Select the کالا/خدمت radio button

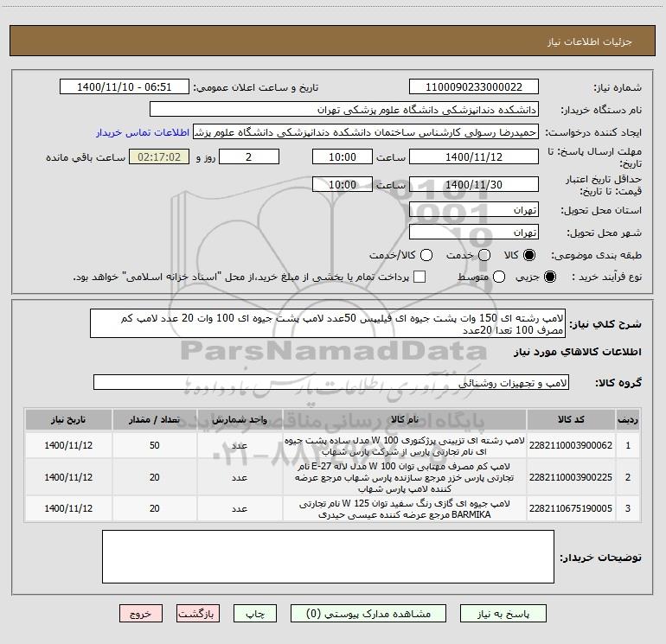426,255
